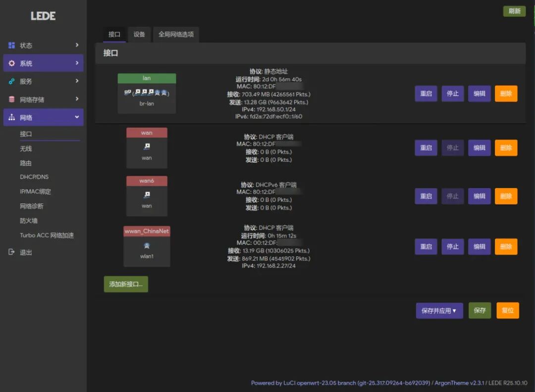Restart the lan interface with 重启
This screenshot has width=535, height=392.
tap(426, 94)
